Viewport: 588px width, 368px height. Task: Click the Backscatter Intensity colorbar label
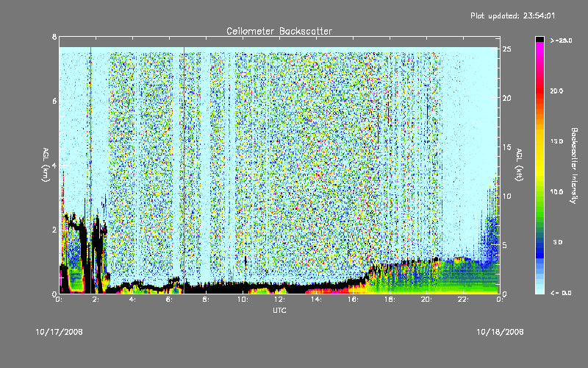click(x=574, y=166)
